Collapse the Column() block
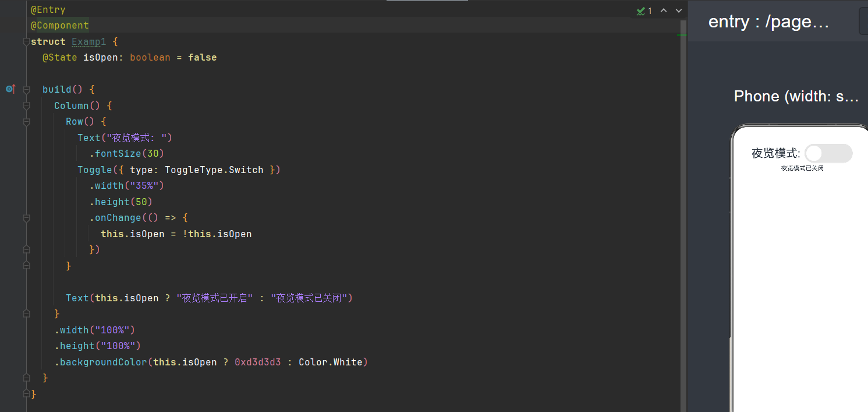The image size is (868, 412). pos(26,105)
